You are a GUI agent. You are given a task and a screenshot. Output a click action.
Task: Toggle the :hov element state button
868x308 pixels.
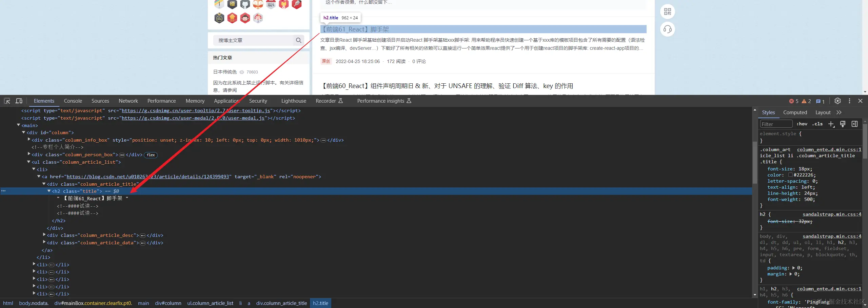[x=802, y=124]
